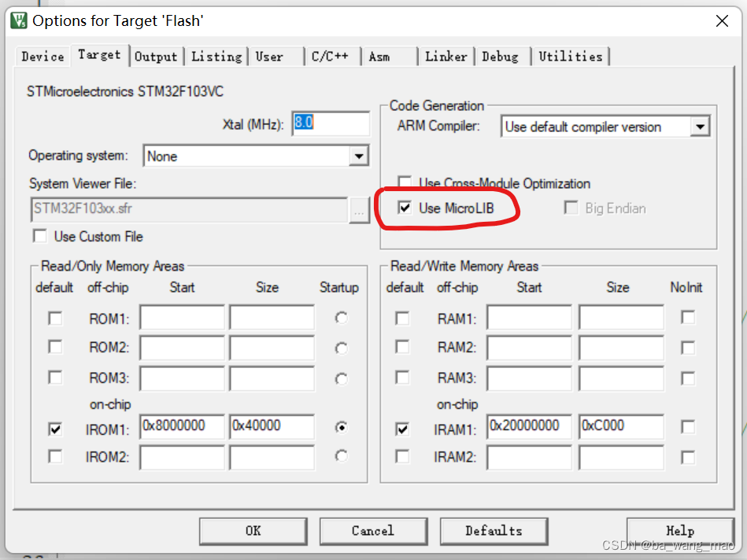This screenshot has width=747, height=560.
Task: Click the System Viewer File browse button
Action: (359, 210)
